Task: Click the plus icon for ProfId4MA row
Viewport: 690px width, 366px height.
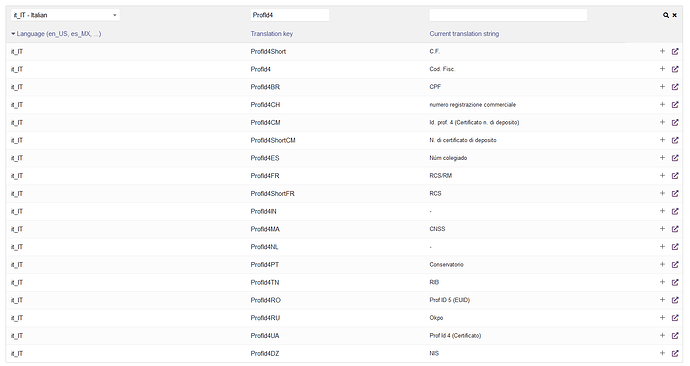Action: click(662, 229)
